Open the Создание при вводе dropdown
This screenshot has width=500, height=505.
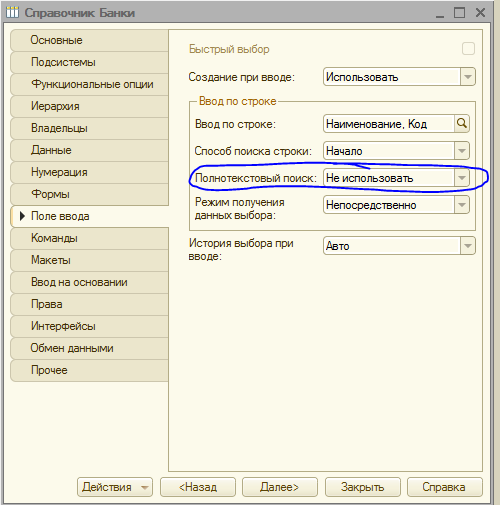[468, 77]
